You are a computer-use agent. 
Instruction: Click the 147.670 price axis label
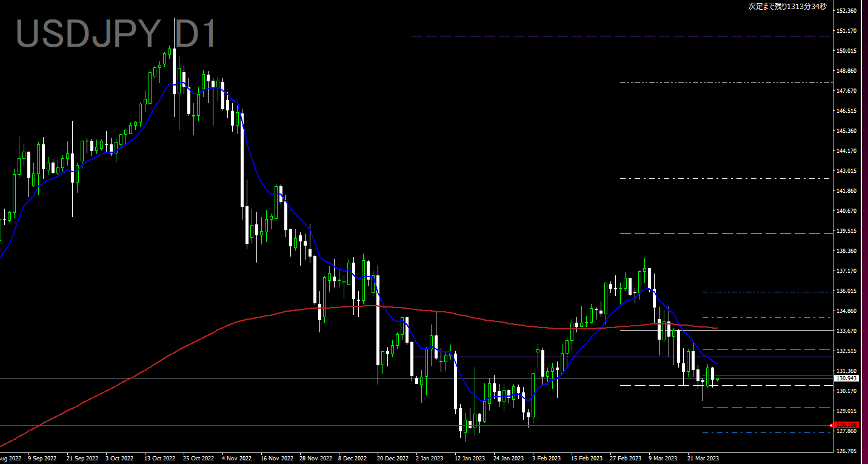click(846, 91)
